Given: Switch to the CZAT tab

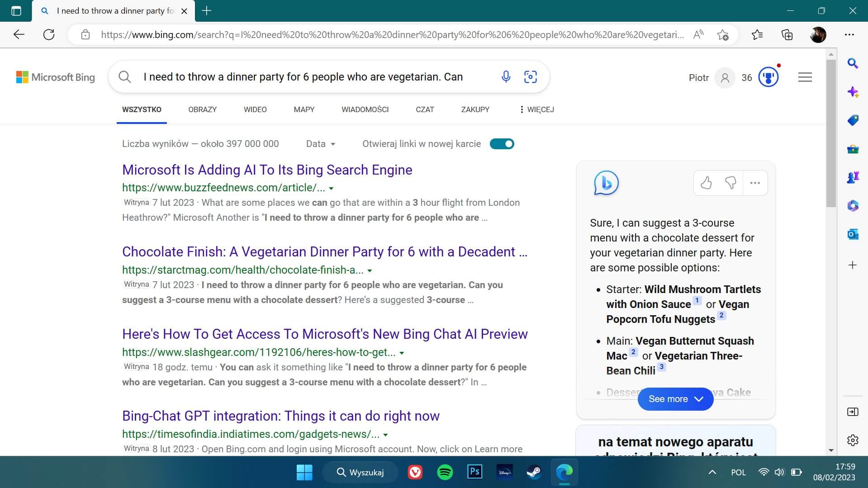Looking at the screenshot, I should pyautogui.click(x=424, y=109).
